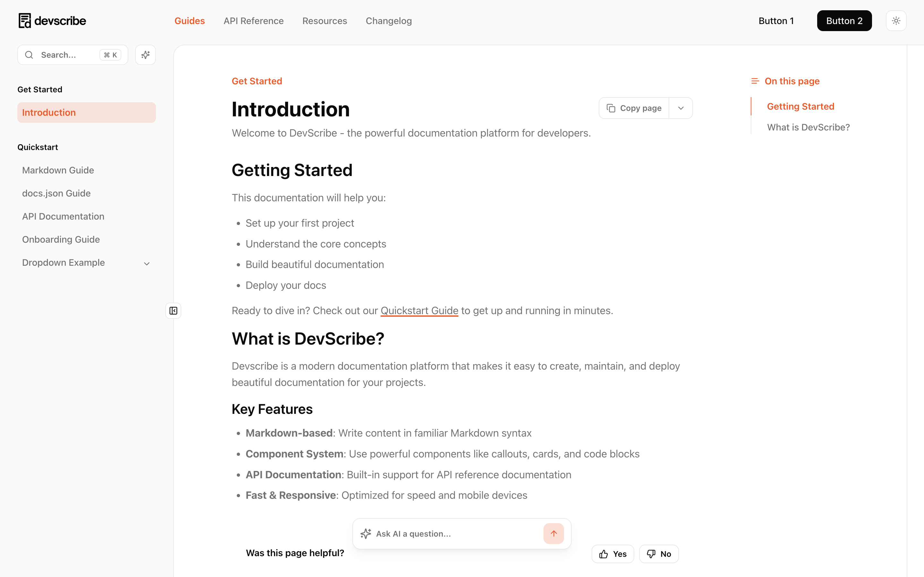Screen dimensions: 924x577
Task: Expand the Dropdown Example chevron
Action: [147, 263]
